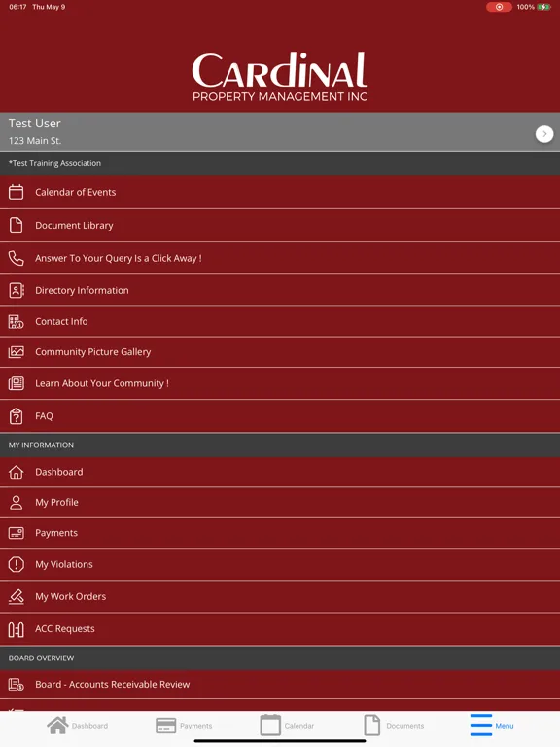Tap the question clipboard icon beside FAQ
This screenshot has width=560, height=747.
(x=16, y=416)
